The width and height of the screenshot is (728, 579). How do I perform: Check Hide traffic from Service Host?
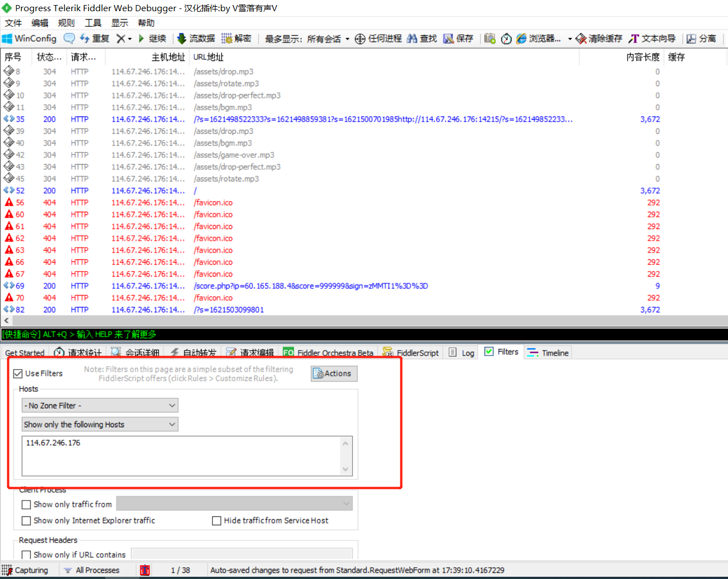point(217,521)
